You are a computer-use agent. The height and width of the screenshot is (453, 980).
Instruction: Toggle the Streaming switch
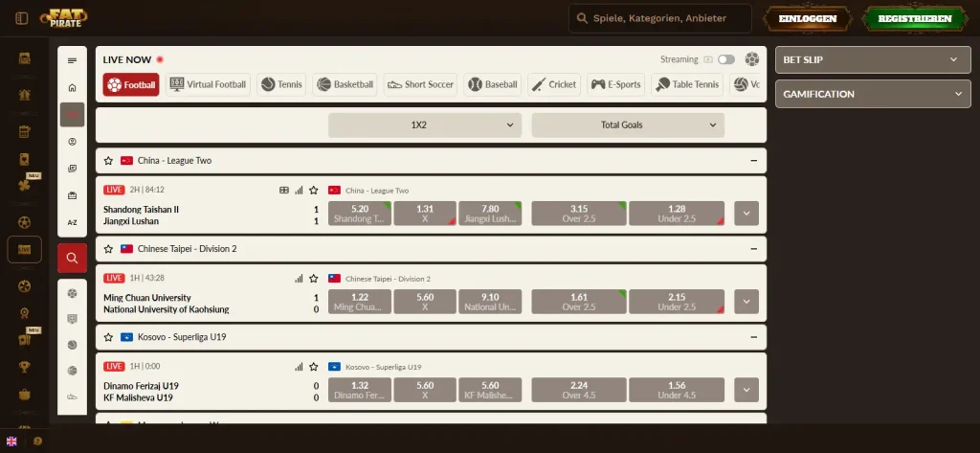click(x=725, y=59)
